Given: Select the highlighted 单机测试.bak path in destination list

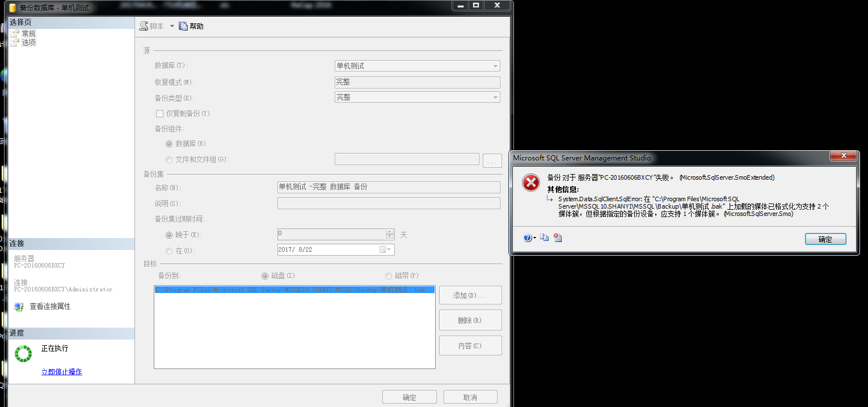Looking at the screenshot, I should pos(294,290).
